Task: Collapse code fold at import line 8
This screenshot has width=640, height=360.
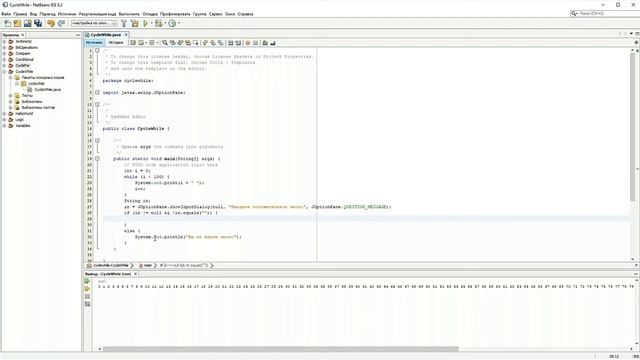Action: [97, 93]
